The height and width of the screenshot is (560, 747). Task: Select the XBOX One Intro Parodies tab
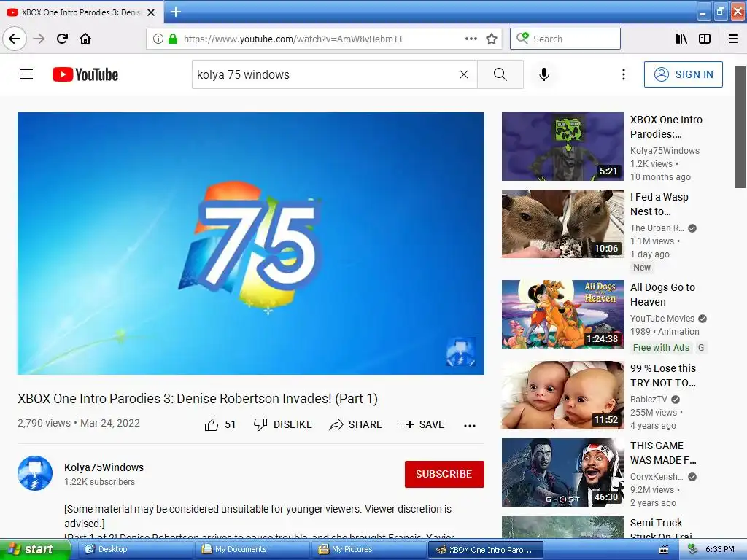(x=81, y=12)
